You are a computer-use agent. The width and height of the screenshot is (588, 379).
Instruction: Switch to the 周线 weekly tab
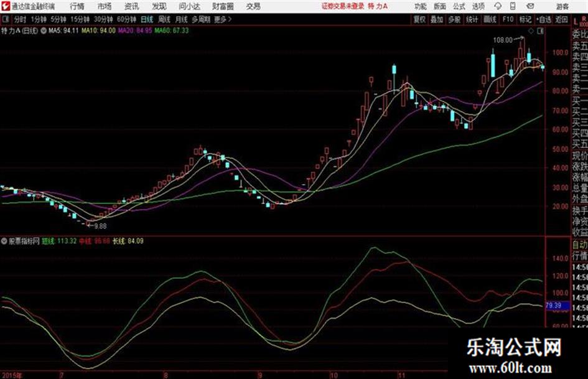point(164,19)
